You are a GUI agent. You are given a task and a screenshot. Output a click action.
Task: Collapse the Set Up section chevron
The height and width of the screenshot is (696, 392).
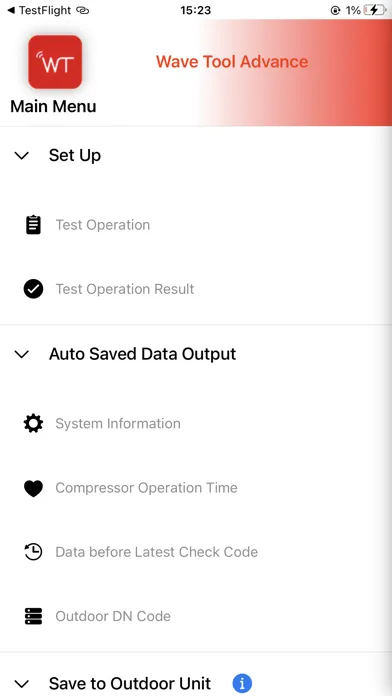[x=22, y=156]
